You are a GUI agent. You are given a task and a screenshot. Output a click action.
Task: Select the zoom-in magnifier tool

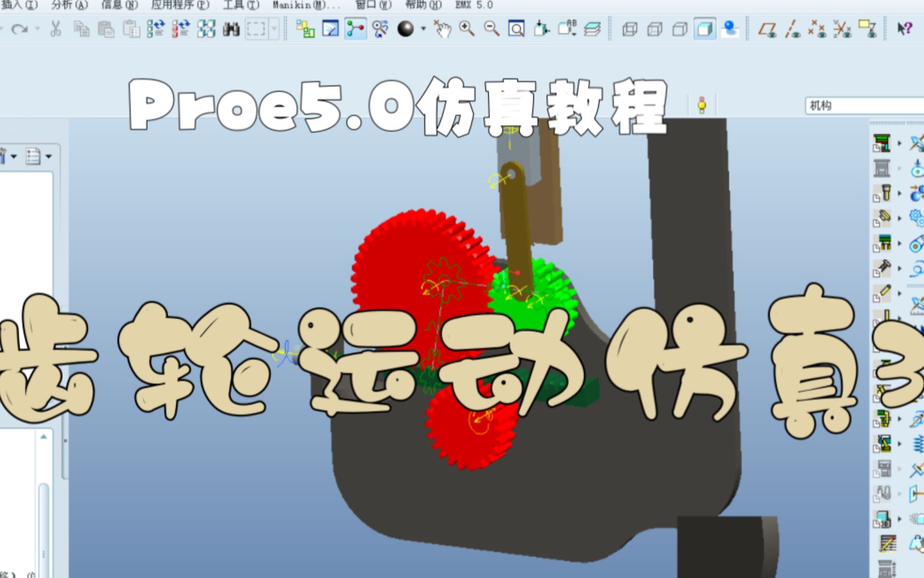(467, 28)
